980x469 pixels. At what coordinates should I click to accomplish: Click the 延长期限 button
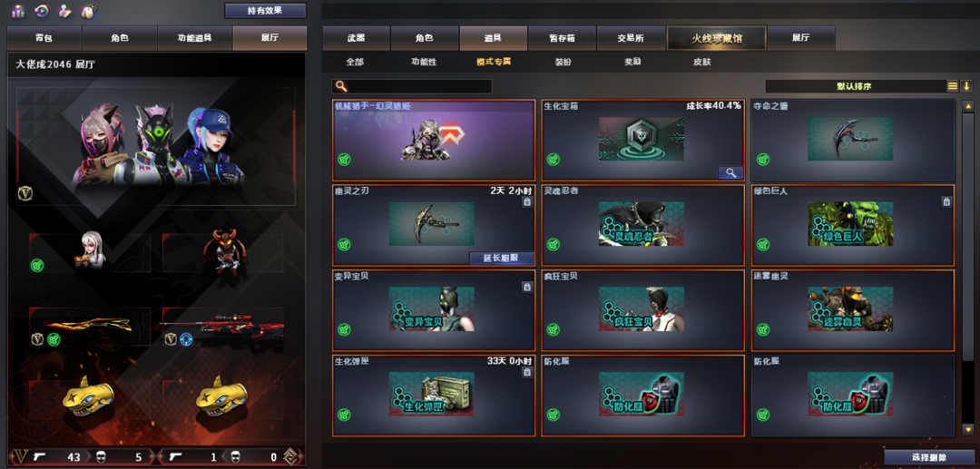[502, 258]
